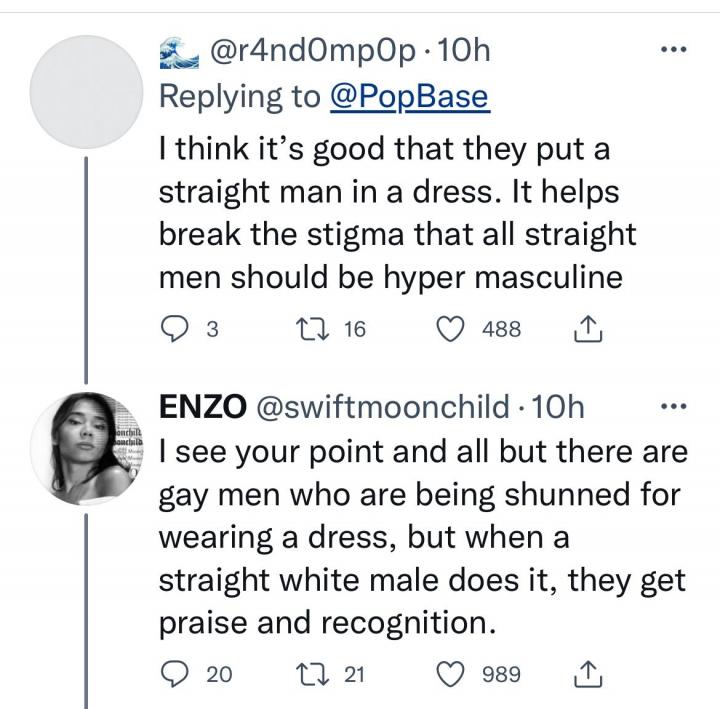This screenshot has height=709, width=720.
Task: Click ENZO's profile picture
Action: tap(89, 441)
